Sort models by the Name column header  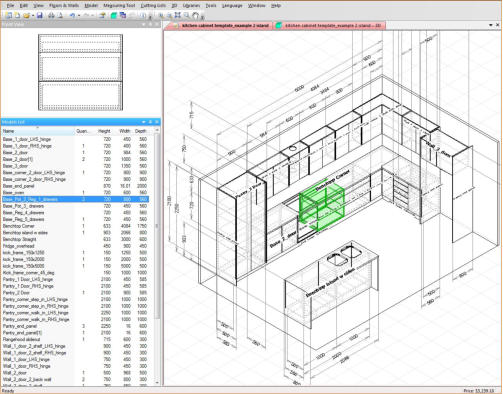tap(38, 131)
